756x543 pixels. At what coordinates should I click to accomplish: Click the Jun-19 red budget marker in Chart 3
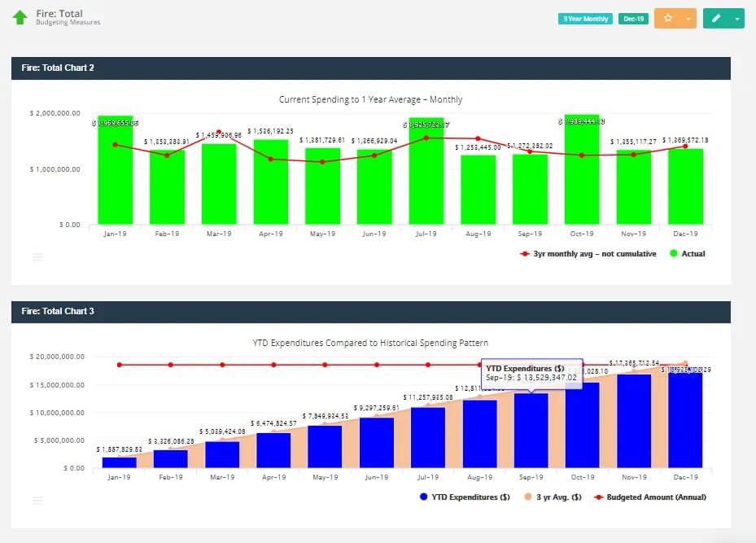pyautogui.click(x=377, y=365)
